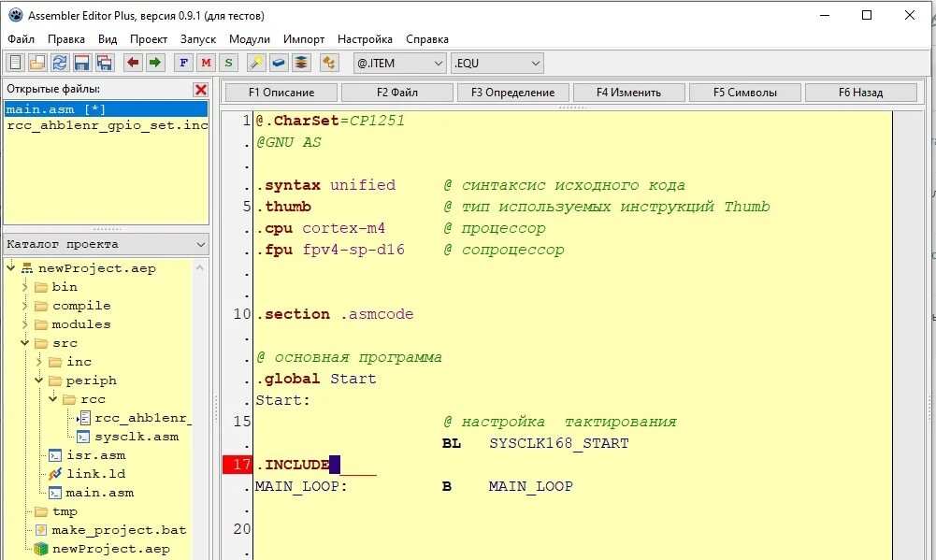The height and width of the screenshot is (560, 936).
Task: Click .section directive on line 10
Action: (x=293, y=314)
